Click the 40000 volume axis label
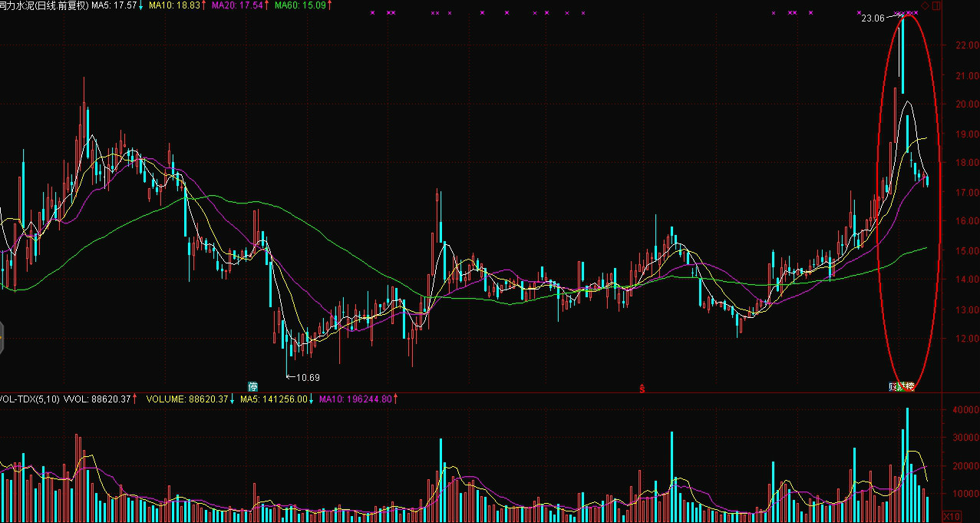The width and height of the screenshot is (980, 523). pyautogui.click(x=965, y=410)
